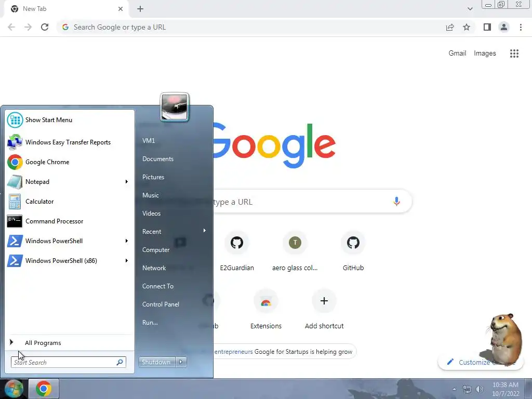Select Connect To
532x399 pixels.
point(158,286)
